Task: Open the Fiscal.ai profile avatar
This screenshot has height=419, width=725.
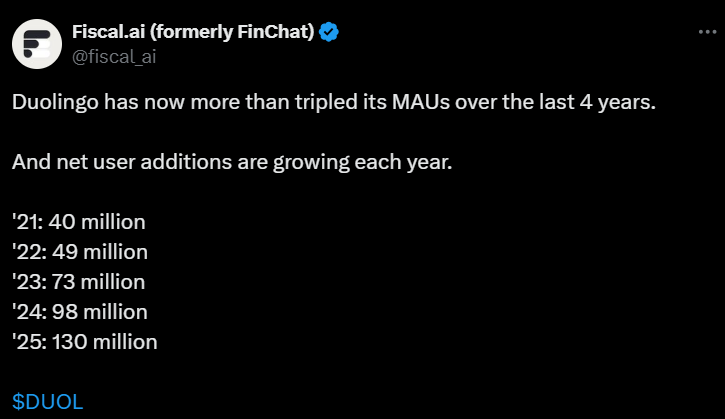Action: click(x=36, y=43)
